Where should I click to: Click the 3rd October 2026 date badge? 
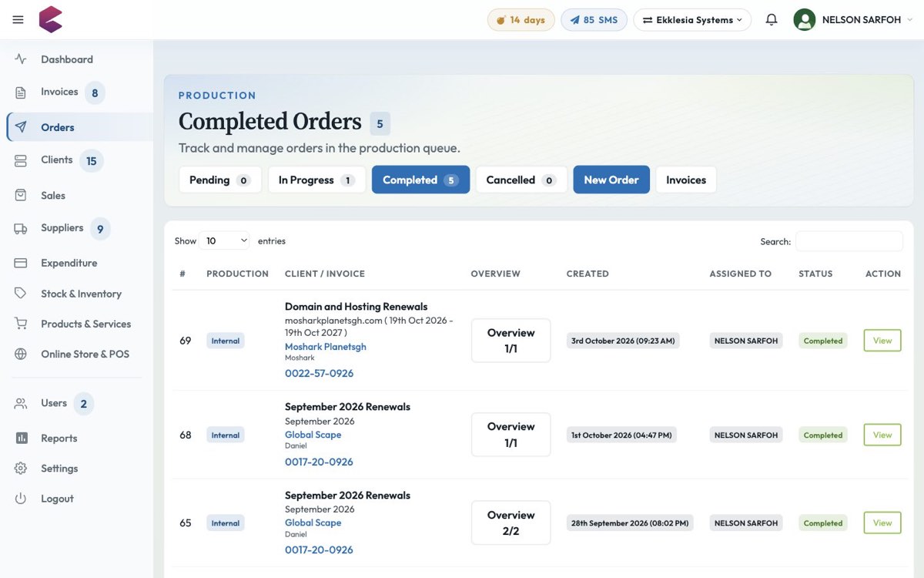[623, 341]
